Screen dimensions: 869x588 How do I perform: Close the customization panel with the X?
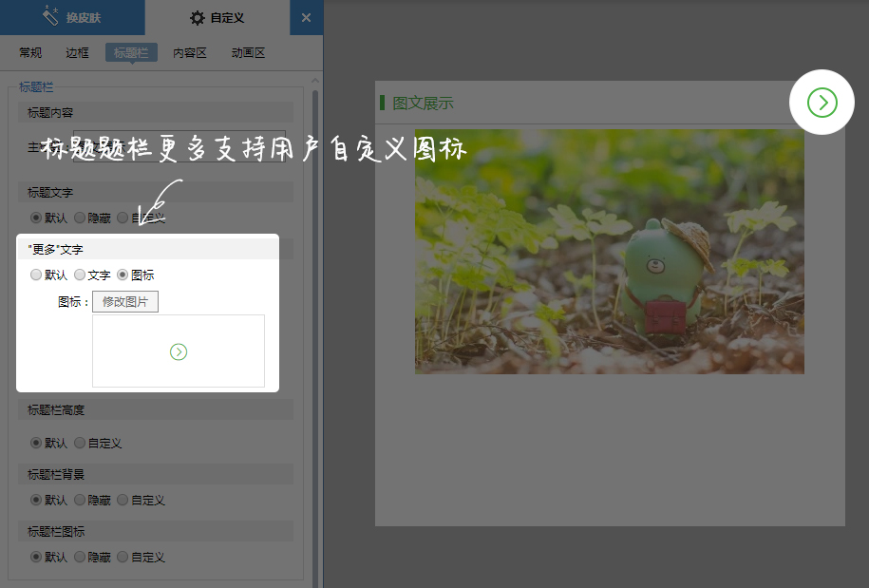tap(306, 18)
